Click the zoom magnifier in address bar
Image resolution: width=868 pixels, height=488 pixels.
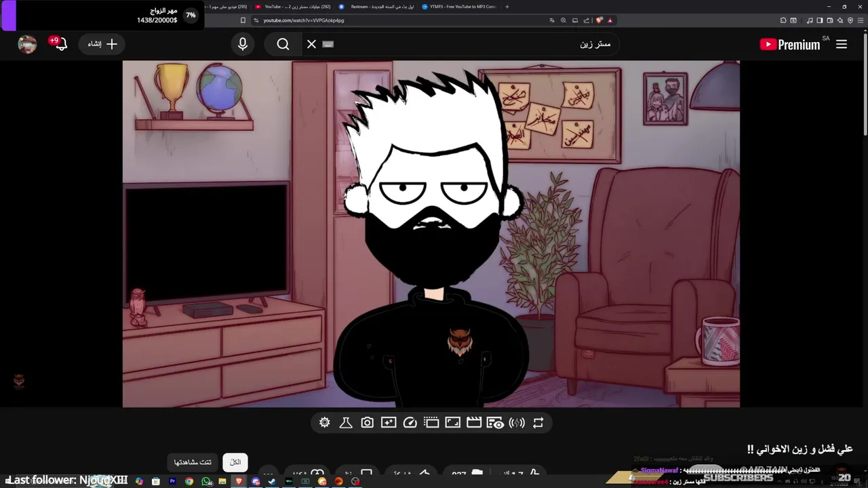pos(564,20)
